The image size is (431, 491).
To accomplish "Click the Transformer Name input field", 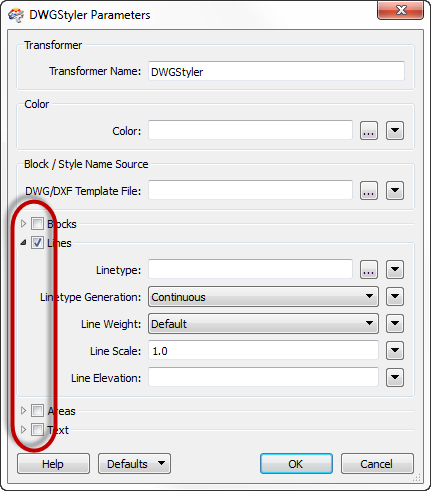I will 276,71.
